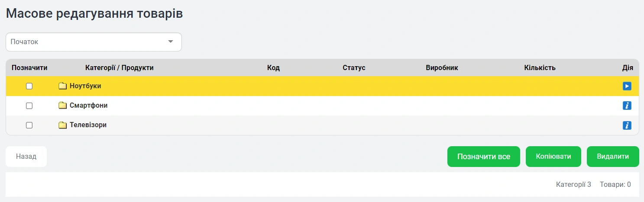Image resolution: width=644 pixels, height=202 pixels.
Task: Click the Копіювати button
Action: coord(553,157)
